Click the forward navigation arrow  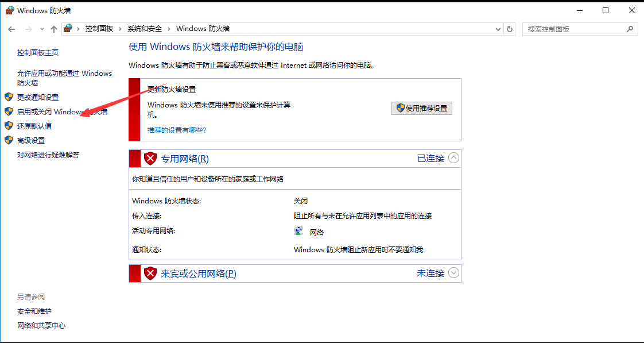tap(28, 29)
